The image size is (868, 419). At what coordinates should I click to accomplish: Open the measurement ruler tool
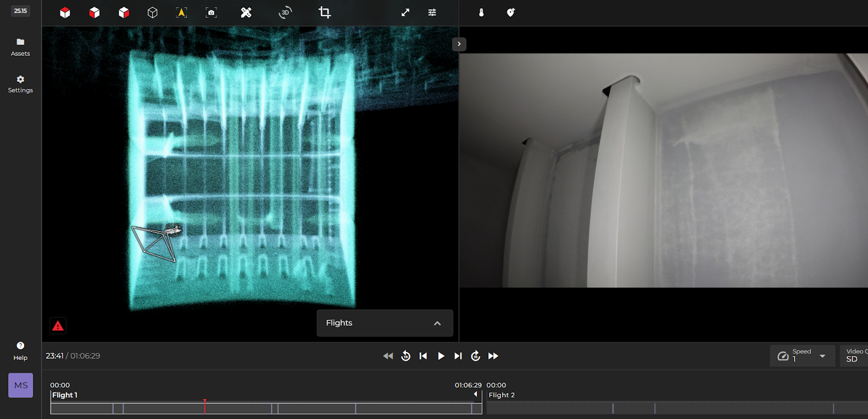[246, 12]
